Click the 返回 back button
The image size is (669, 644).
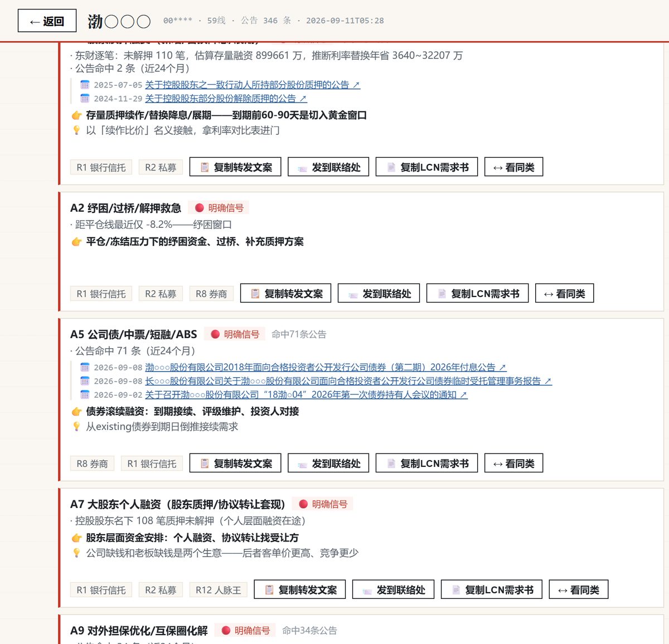pos(47,21)
